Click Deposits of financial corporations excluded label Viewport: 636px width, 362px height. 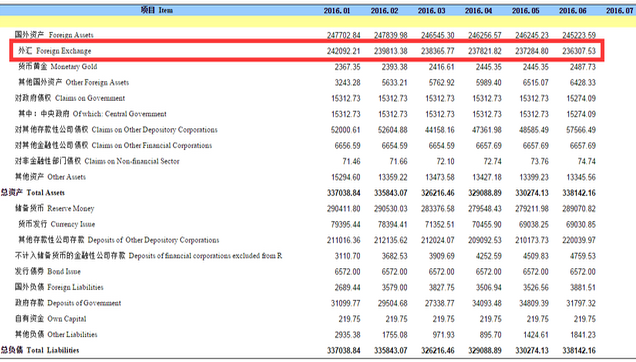pyautogui.click(x=148, y=256)
